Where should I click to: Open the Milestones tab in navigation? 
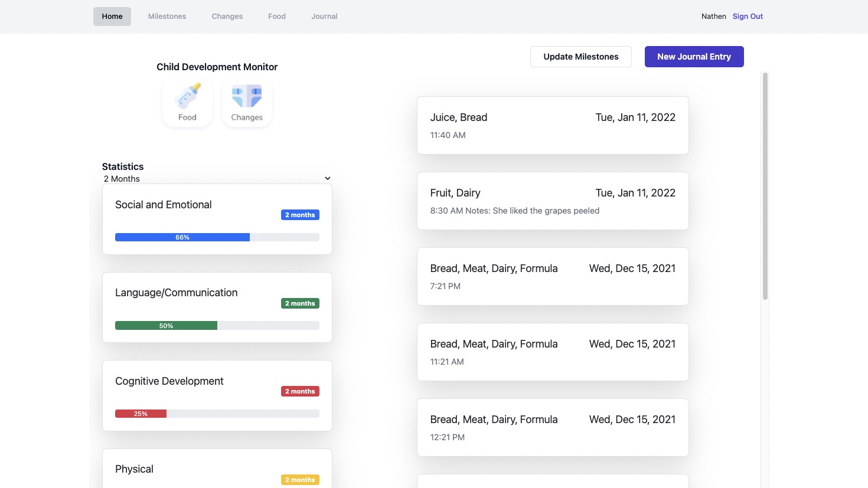pos(167,17)
